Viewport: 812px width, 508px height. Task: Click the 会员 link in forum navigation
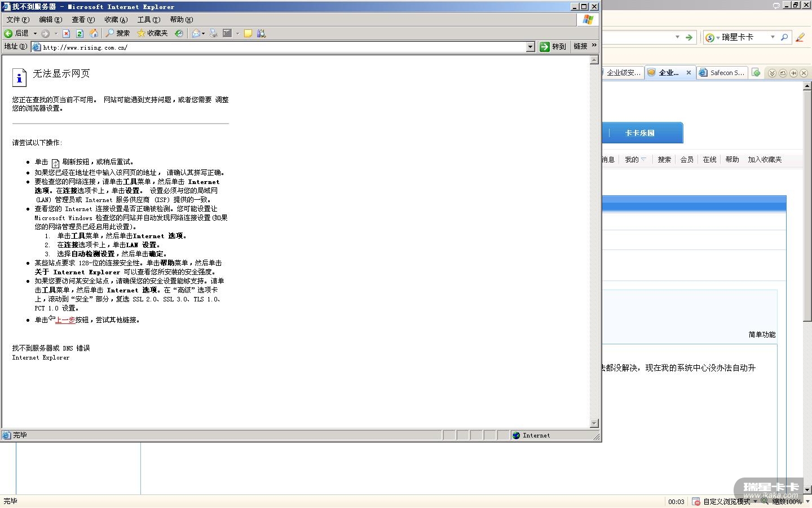pyautogui.click(x=687, y=160)
